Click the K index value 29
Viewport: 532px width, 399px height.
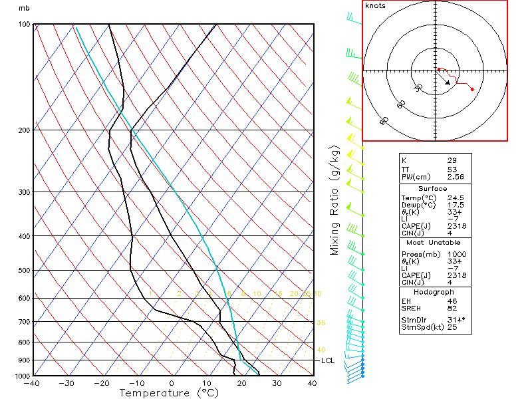pos(452,161)
